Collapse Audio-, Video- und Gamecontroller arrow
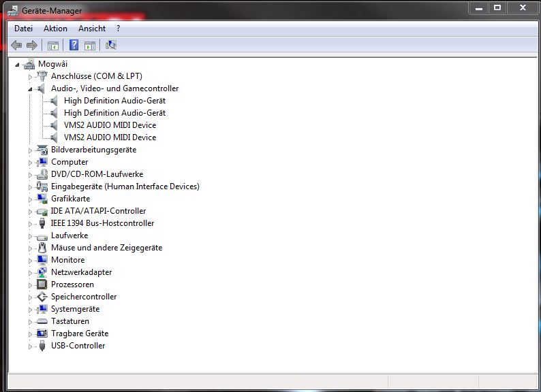Viewport: 541px width, 392px height. [30, 89]
